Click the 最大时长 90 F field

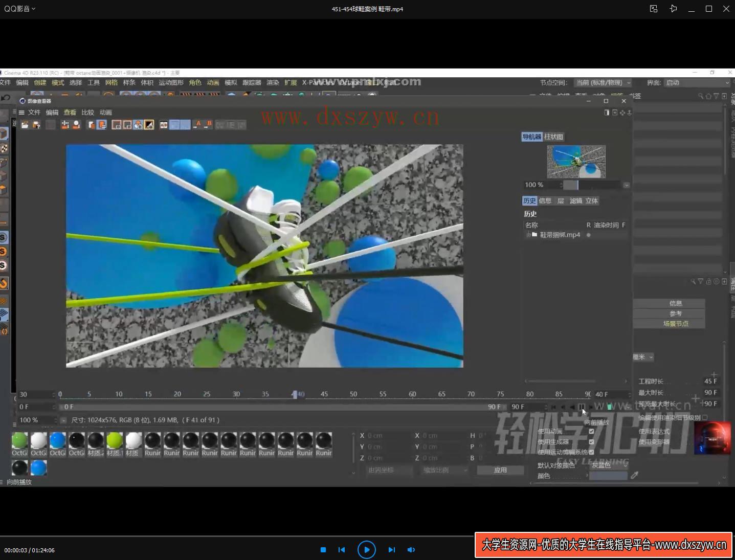[710, 392]
